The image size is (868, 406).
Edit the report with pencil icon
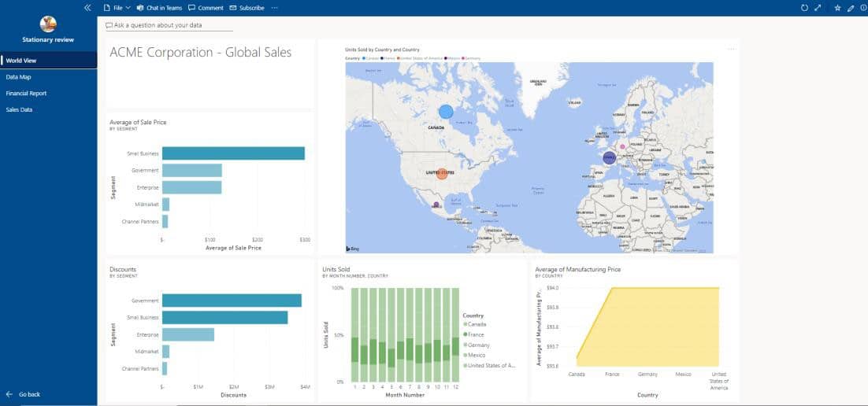(851, 8)
